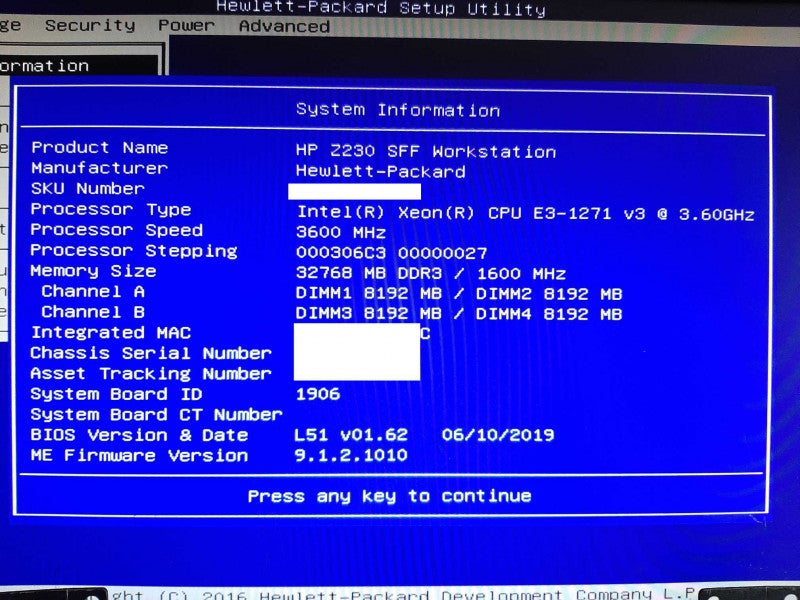800x600 pixels.
Task: Click the '3600 MHz' value
Action: (x=340, y=232)
